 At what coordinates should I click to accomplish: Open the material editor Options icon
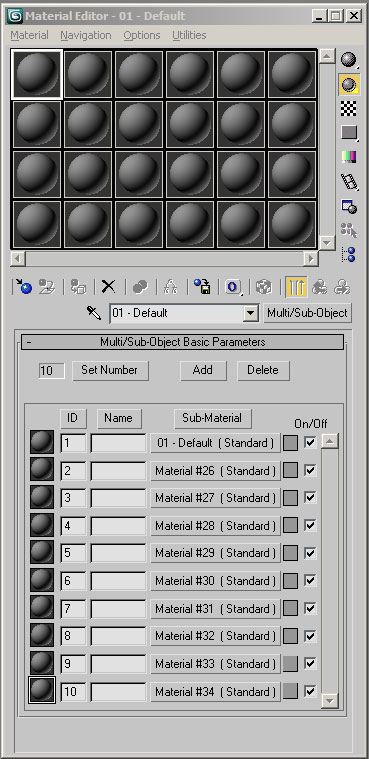(x=349, y=206)
